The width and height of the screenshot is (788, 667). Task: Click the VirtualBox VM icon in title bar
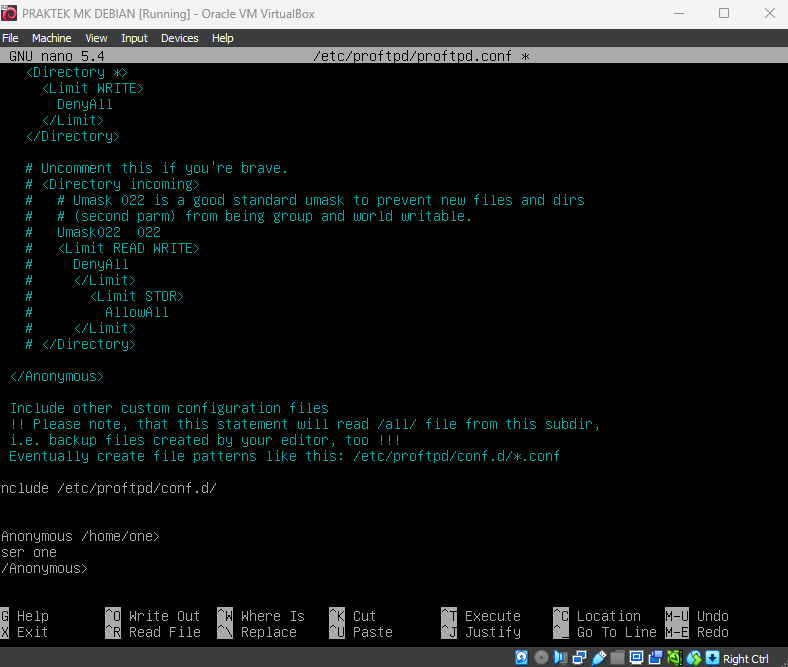click(x=9, y=14)
